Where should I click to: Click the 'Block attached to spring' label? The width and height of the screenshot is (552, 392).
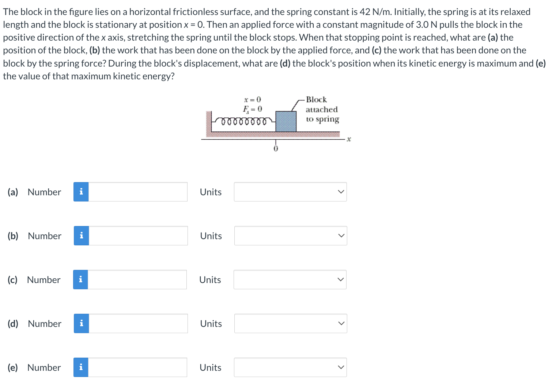322,109
